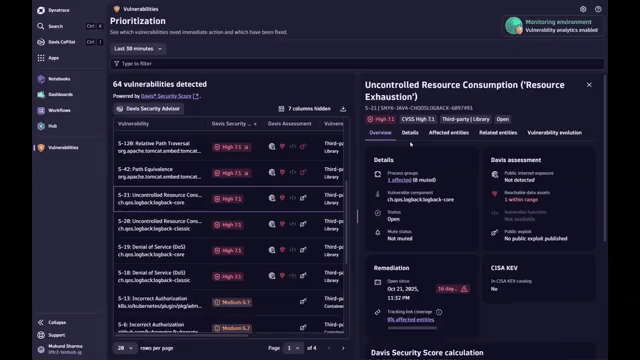Select S-19: Denial of Service logback-core row
This screenshot has height=360, width=640.
point(229,251)
